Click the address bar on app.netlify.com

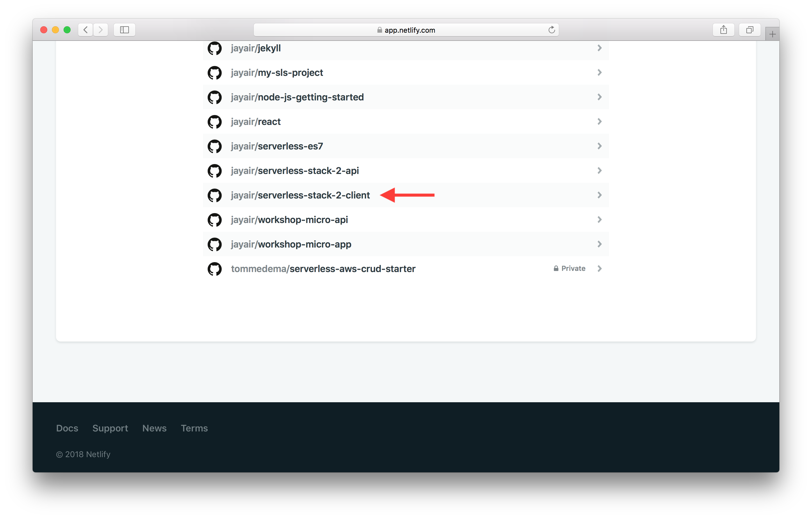406,29
